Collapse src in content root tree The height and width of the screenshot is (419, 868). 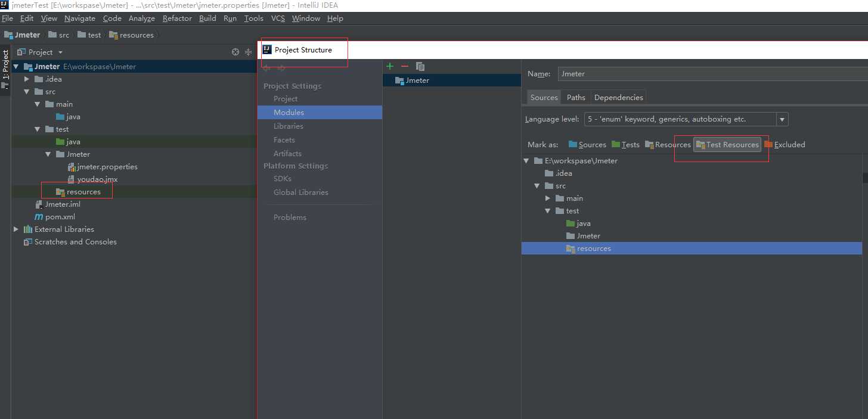(x=537, y=186)
